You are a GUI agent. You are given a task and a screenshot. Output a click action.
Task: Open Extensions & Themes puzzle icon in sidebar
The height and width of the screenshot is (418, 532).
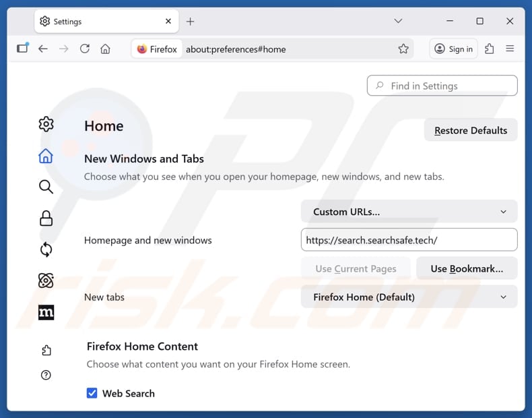(x=46, y=350)
